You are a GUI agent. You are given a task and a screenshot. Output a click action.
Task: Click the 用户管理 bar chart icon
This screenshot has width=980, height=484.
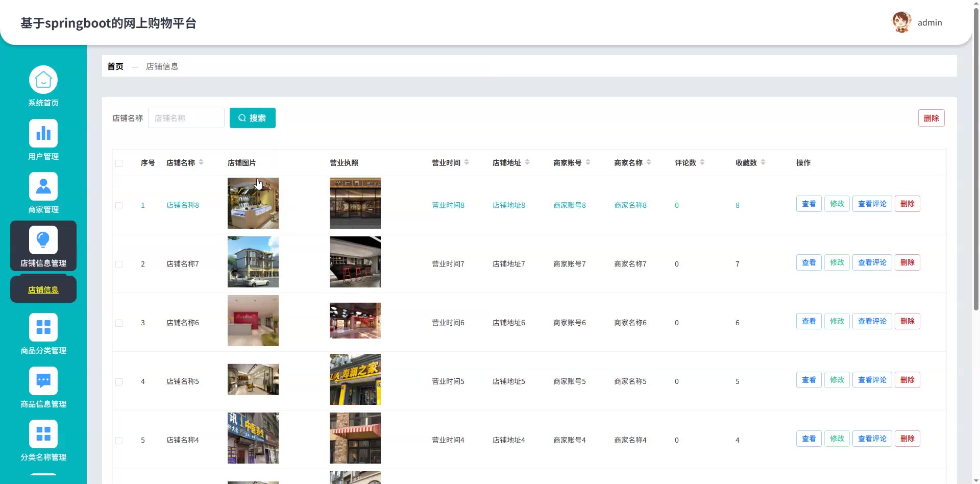point(43,133)
